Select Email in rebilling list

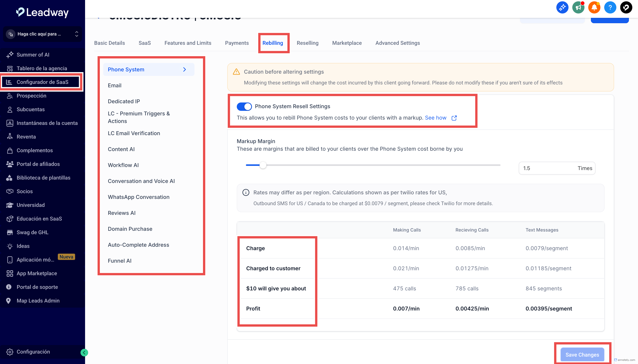pos(114,86)
